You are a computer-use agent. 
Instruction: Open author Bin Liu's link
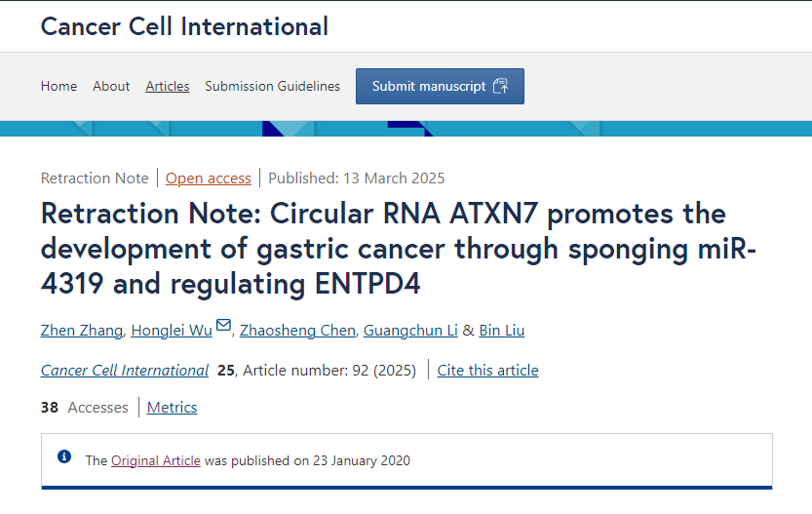coord(502,331)
